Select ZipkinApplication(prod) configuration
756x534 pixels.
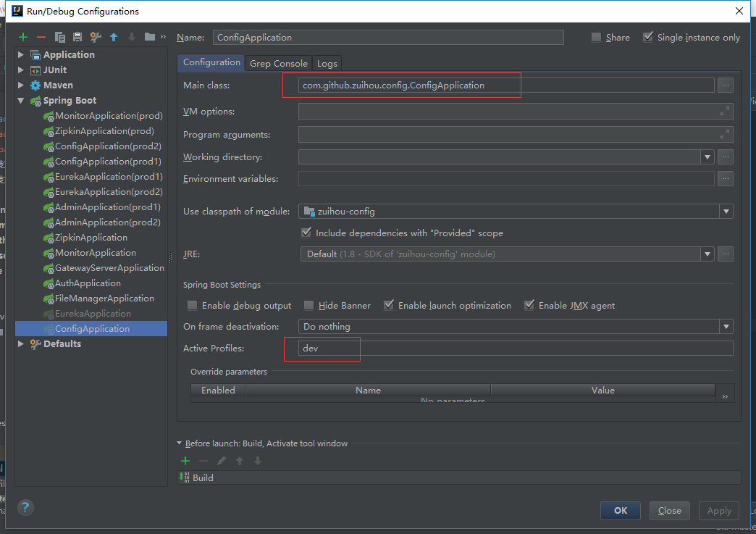click(x=104, y=131)
